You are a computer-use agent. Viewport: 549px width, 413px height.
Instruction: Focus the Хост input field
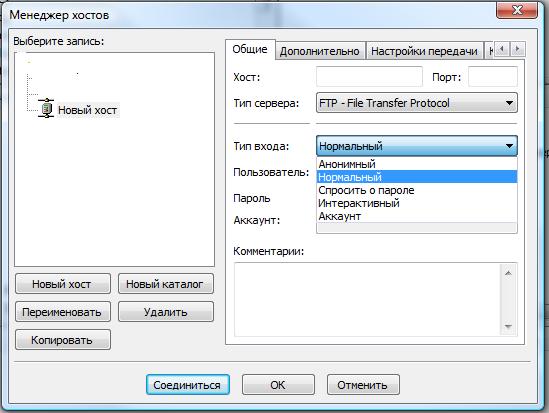[369, 77]
